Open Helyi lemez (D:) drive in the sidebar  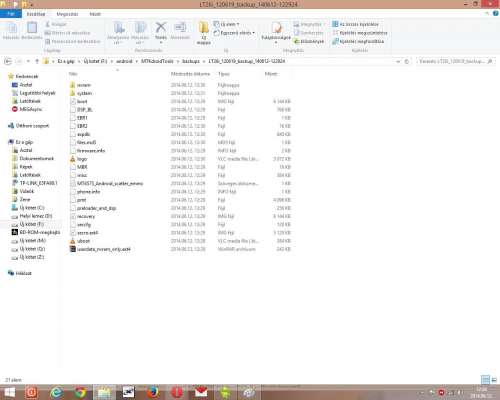click(x=32, y=216)
